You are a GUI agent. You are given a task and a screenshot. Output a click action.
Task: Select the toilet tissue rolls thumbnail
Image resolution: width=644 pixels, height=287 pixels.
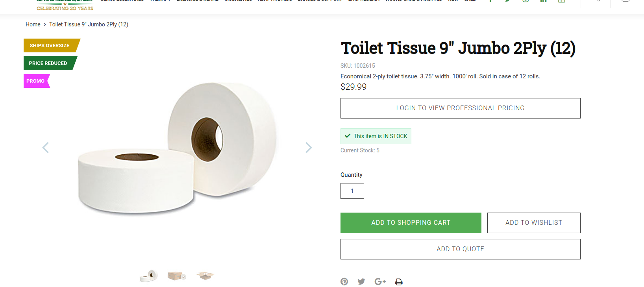[148, 276]
